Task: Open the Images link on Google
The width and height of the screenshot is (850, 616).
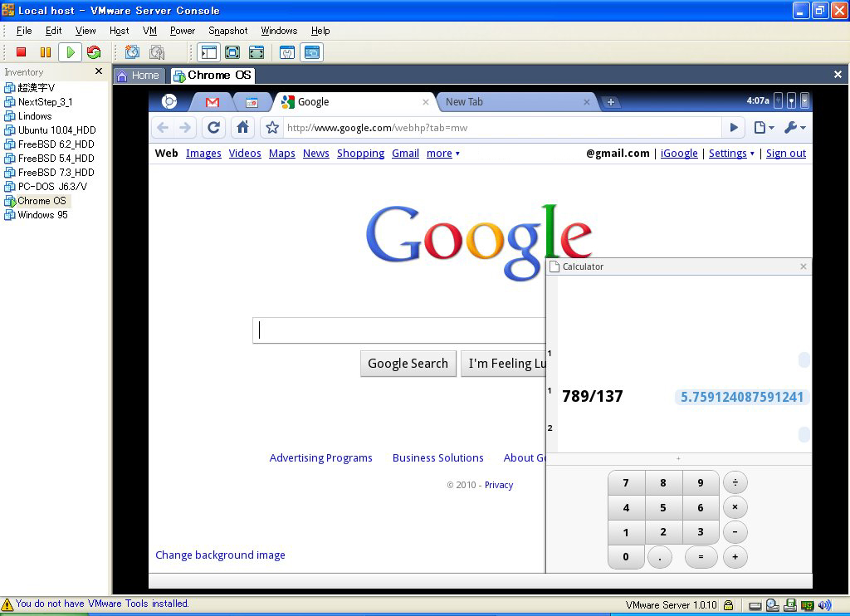Action: click(x=203, y=154)
